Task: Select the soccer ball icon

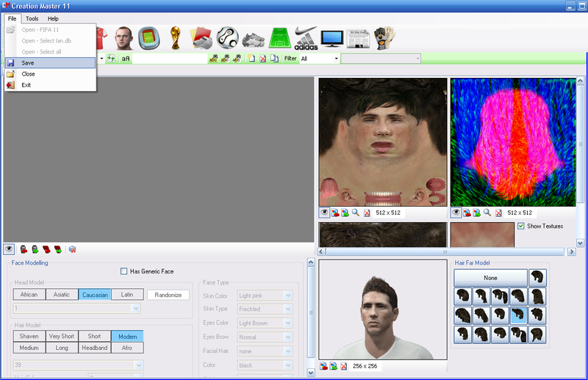Action: tap(227, 37)
